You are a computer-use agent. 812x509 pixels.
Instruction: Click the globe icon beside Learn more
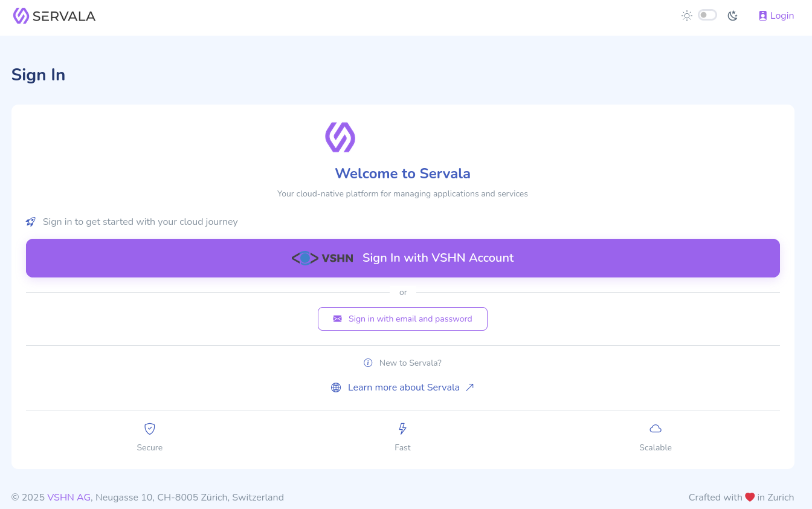[336, 387]
